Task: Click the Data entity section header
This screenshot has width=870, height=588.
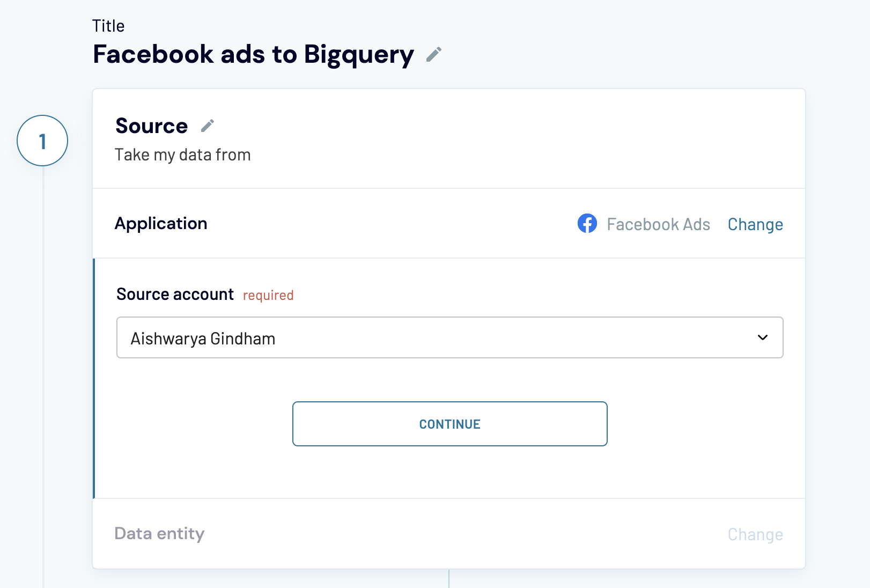Action: point(159,533)
